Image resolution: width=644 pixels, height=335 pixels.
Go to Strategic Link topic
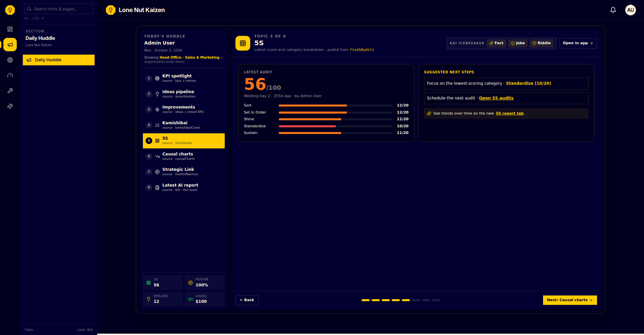(x=184, y=172)
